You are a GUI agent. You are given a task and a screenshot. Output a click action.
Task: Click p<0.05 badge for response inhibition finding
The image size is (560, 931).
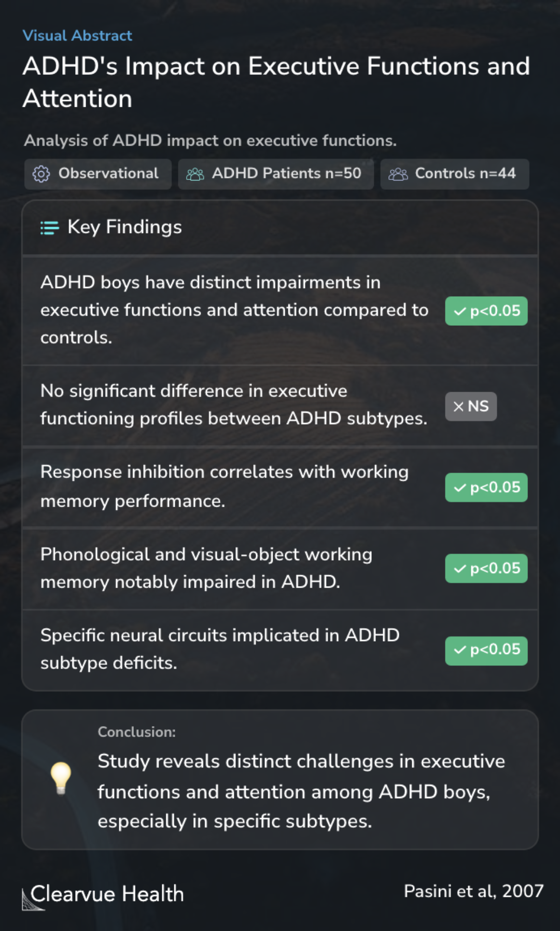[486, 488]
